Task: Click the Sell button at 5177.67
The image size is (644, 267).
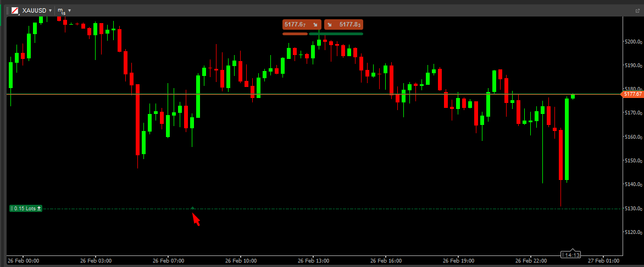Action: pos(302,24)
